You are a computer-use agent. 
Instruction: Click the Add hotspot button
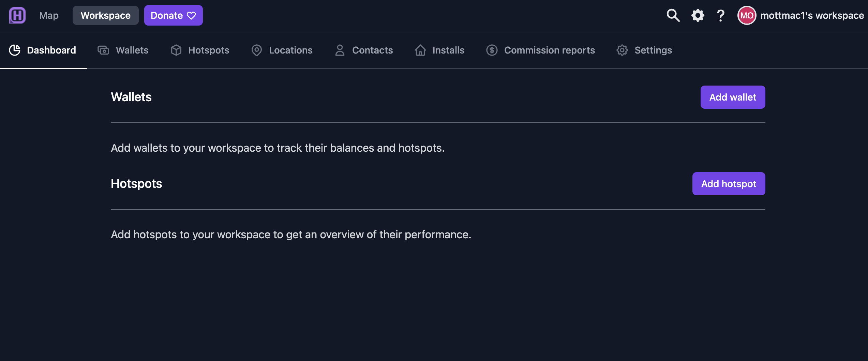point(729,184)
